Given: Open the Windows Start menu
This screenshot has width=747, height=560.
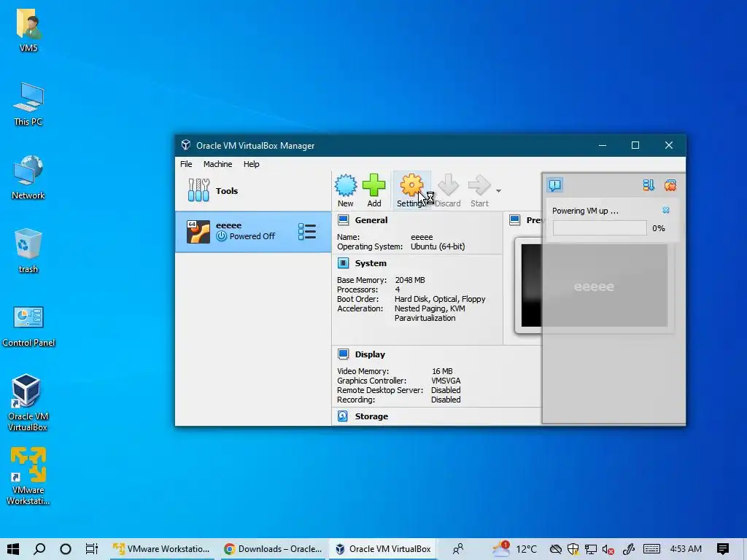Looking at the screenshot, I should coord(13,549).
